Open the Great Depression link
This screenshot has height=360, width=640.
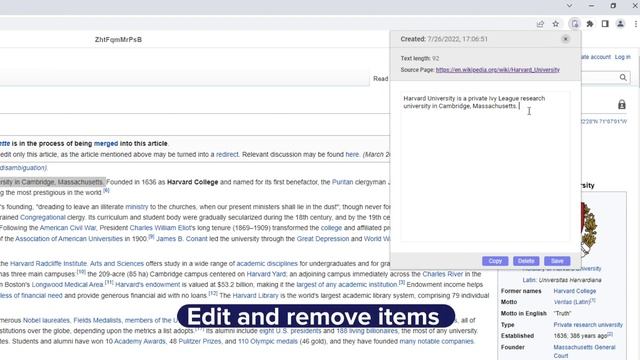(x=323, y=239)
